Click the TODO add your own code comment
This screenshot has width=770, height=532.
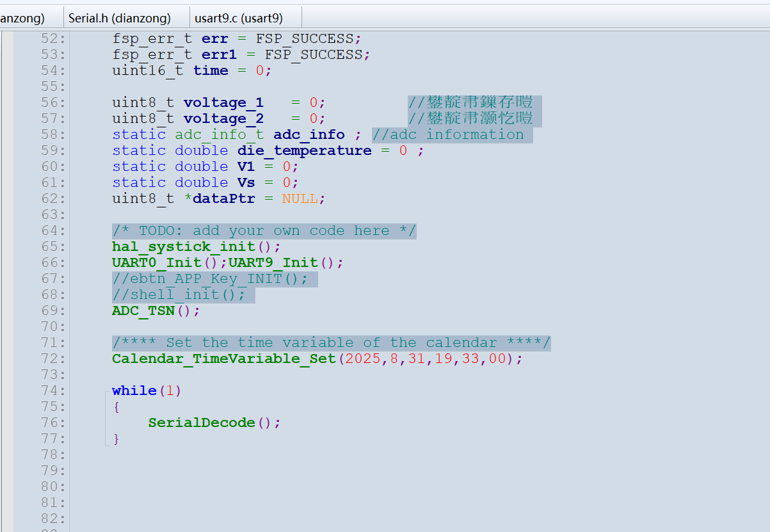tap(264, 230)
